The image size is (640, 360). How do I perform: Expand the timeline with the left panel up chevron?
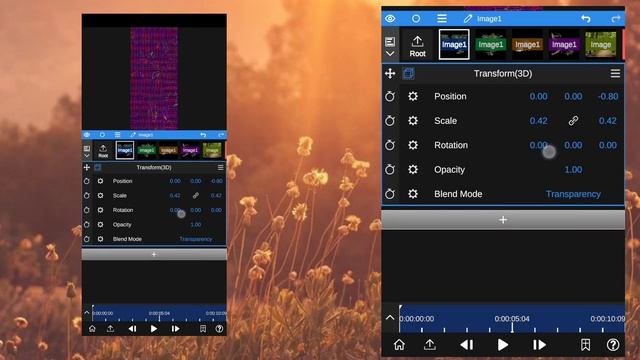tap(87, 313)
